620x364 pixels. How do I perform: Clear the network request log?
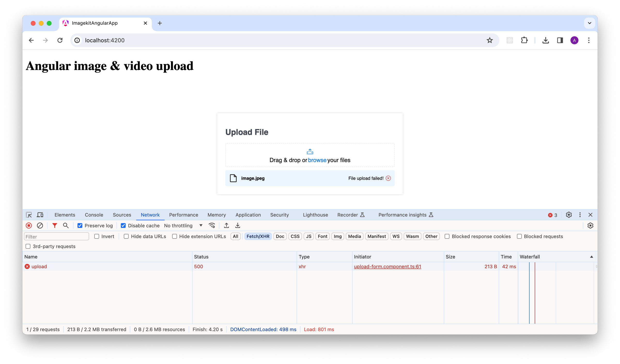40,225
